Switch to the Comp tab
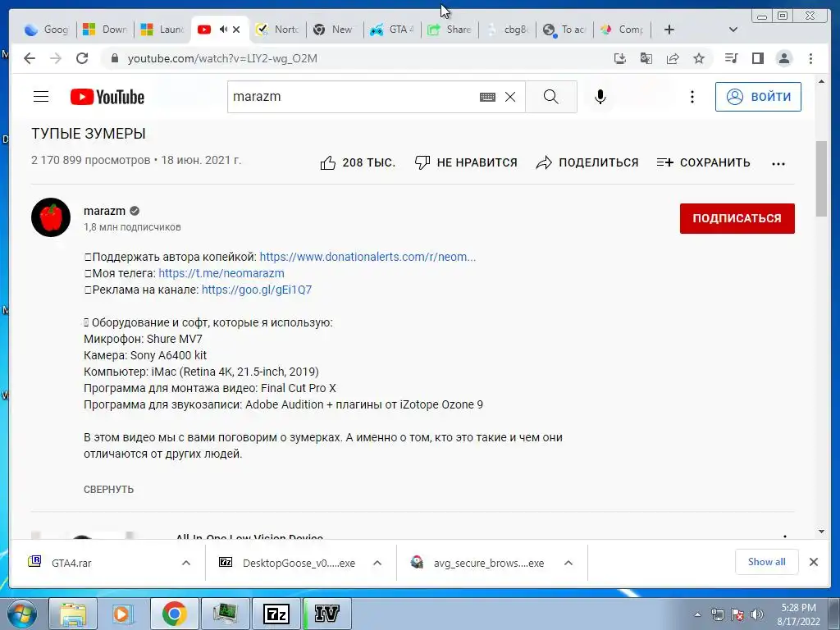Viewport: 840px width, 630px height. (x=623, y=30)
